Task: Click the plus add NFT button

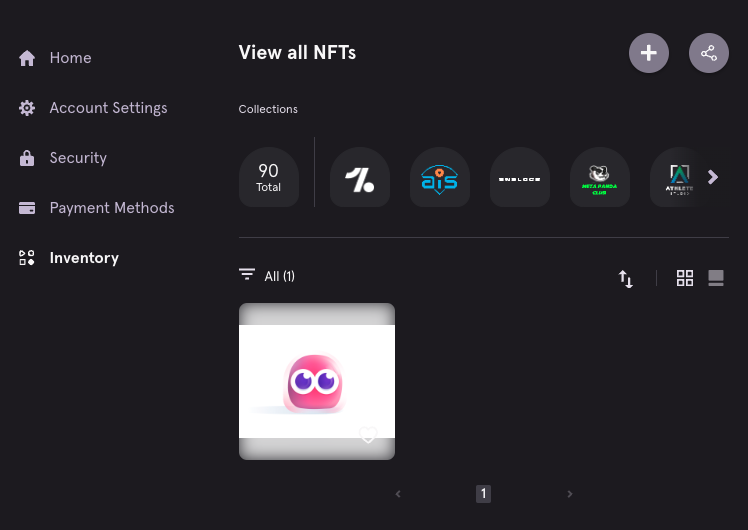Action: click(649, 53)
